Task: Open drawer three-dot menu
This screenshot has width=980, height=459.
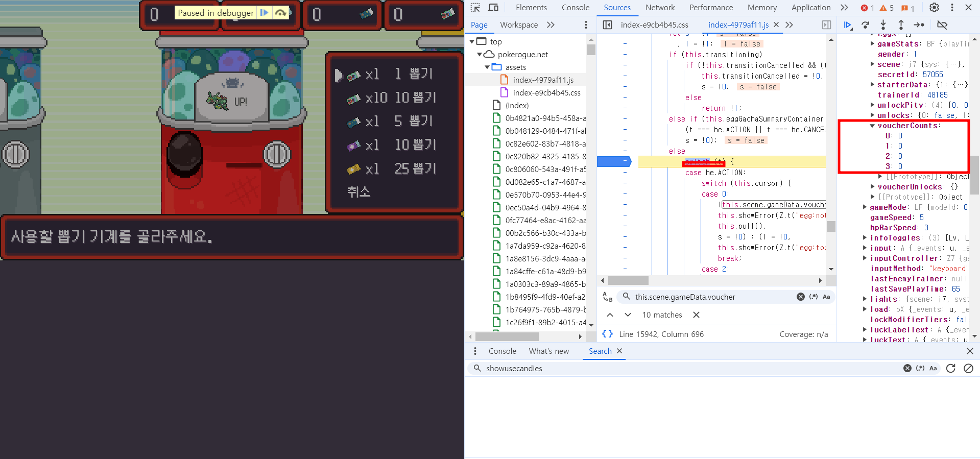Action: tap(475, 351)
